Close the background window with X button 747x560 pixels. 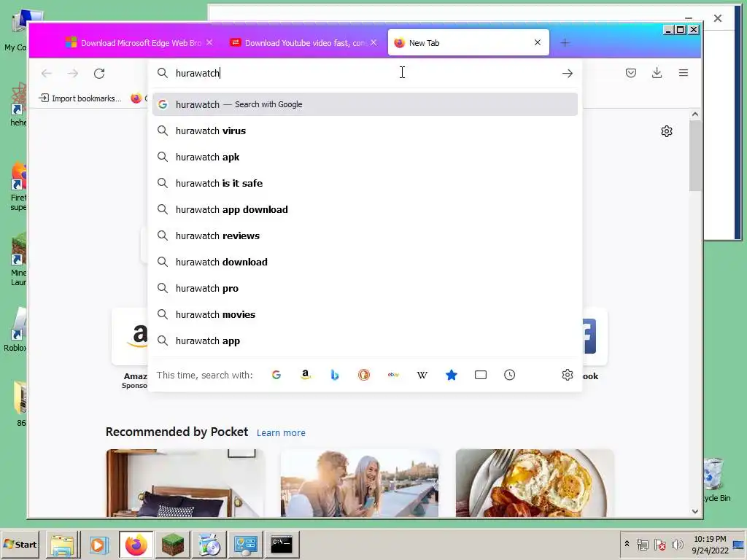[718, 18]
